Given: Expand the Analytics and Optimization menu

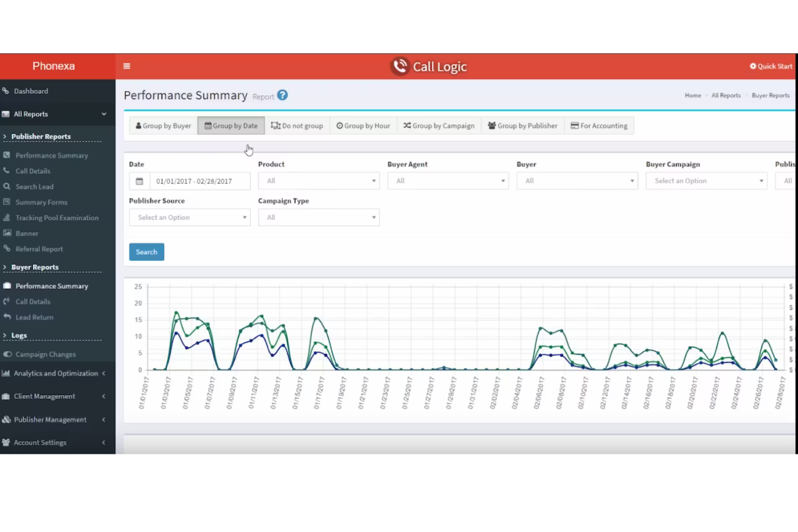Looking at the screenshot, I should click(x=56, y=374).
